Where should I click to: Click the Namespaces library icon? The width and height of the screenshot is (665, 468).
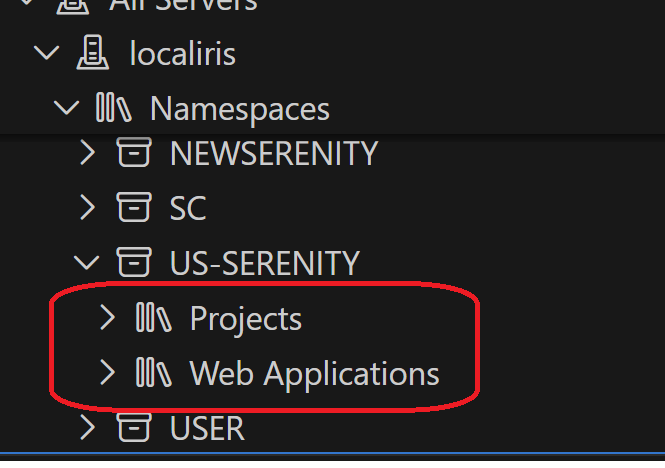pos(113,107)
